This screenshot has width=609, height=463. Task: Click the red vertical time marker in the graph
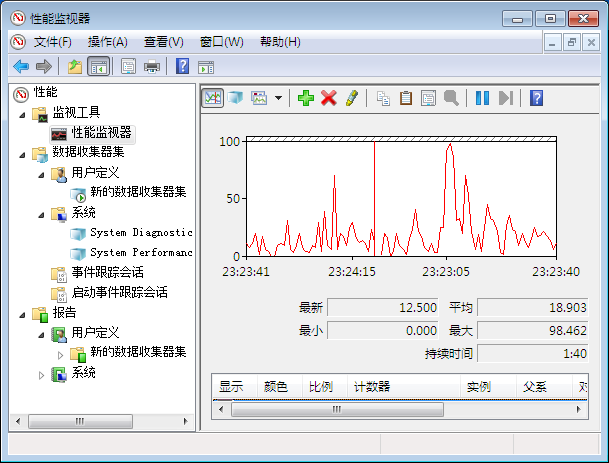[374, 198]
